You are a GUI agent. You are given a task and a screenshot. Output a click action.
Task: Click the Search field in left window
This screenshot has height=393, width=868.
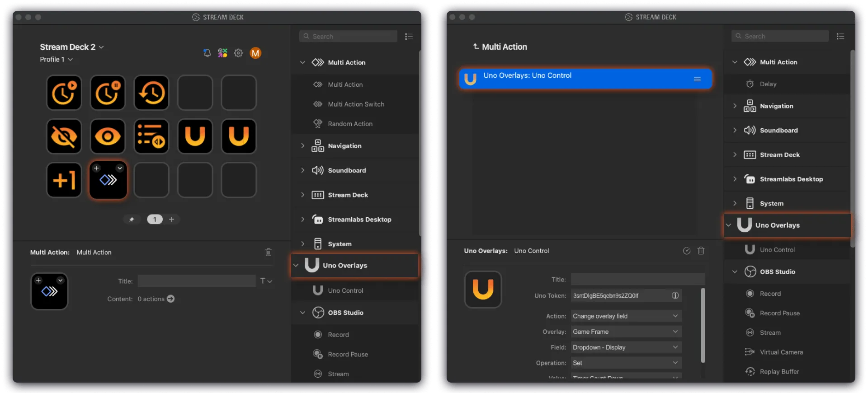tap(348, 36)
